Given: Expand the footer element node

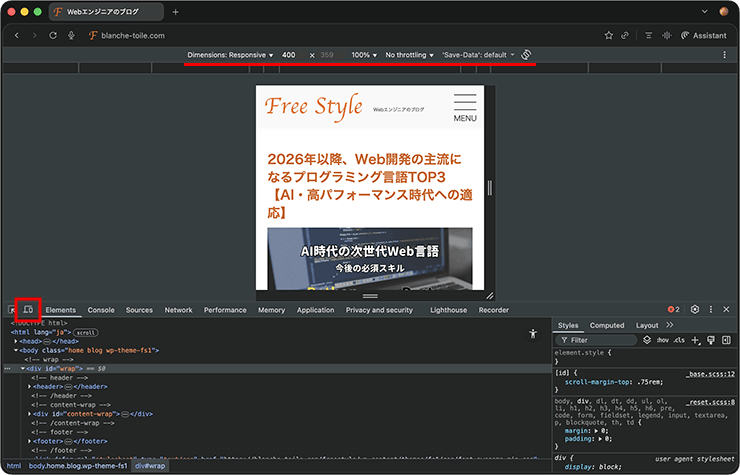Looking at the screenshot, I should [30, 441].
